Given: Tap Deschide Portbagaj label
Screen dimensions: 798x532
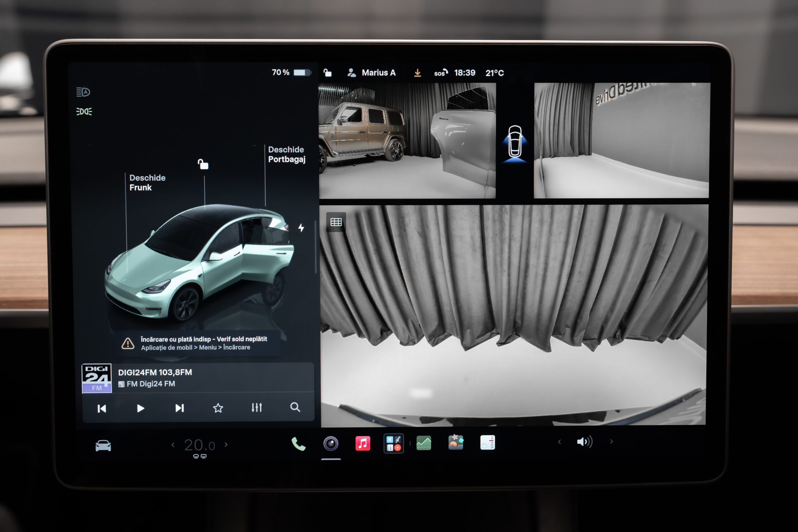Looking at the screenshot, I should 287,154.
